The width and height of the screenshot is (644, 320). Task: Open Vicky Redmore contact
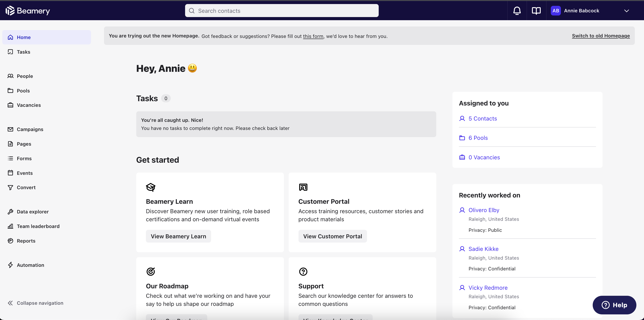(x=488, y=288)
